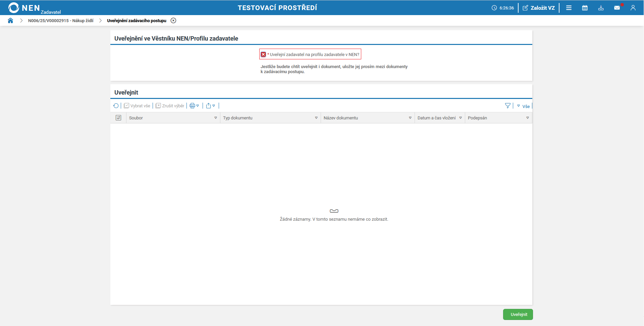This screenshot has width=644, height=326.
Task: Open the Soubor column filter arrow
Action: [216, 118]
